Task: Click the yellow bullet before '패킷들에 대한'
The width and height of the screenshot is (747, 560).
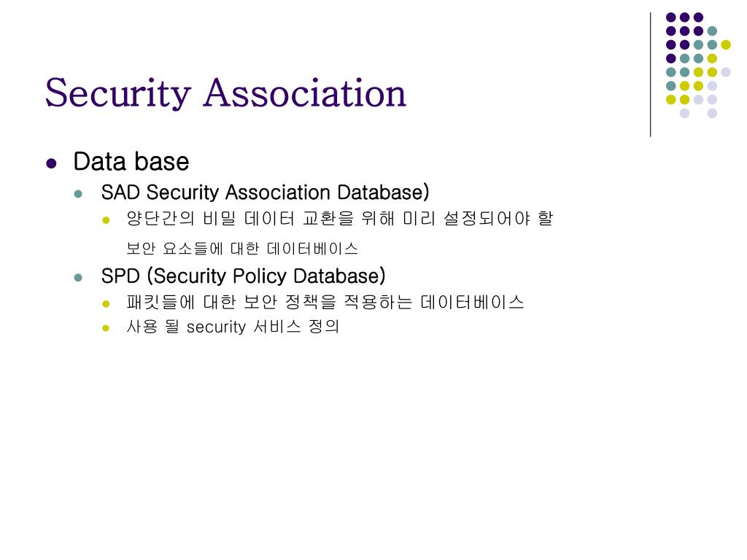Action: click(107, 304)
